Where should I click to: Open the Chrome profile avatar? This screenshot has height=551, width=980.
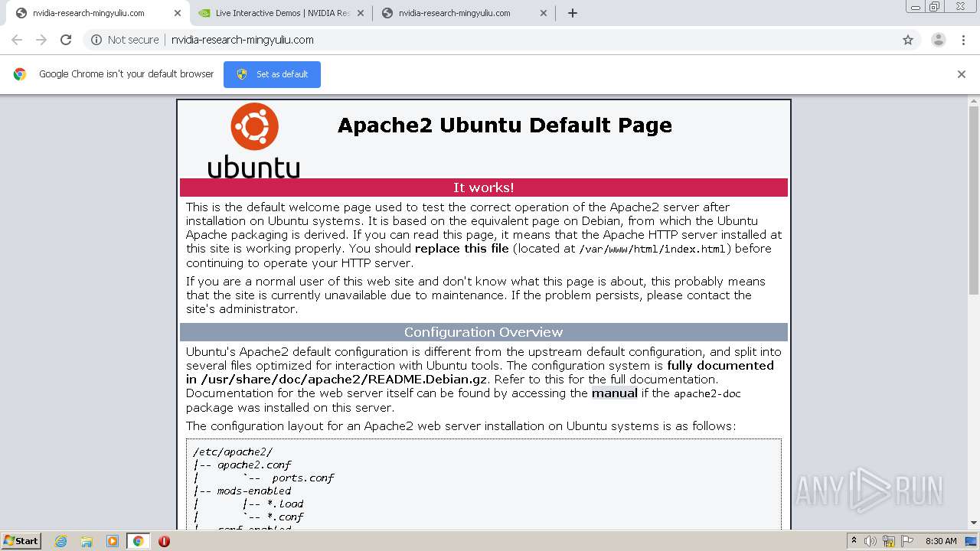click(x=938, y=40)
